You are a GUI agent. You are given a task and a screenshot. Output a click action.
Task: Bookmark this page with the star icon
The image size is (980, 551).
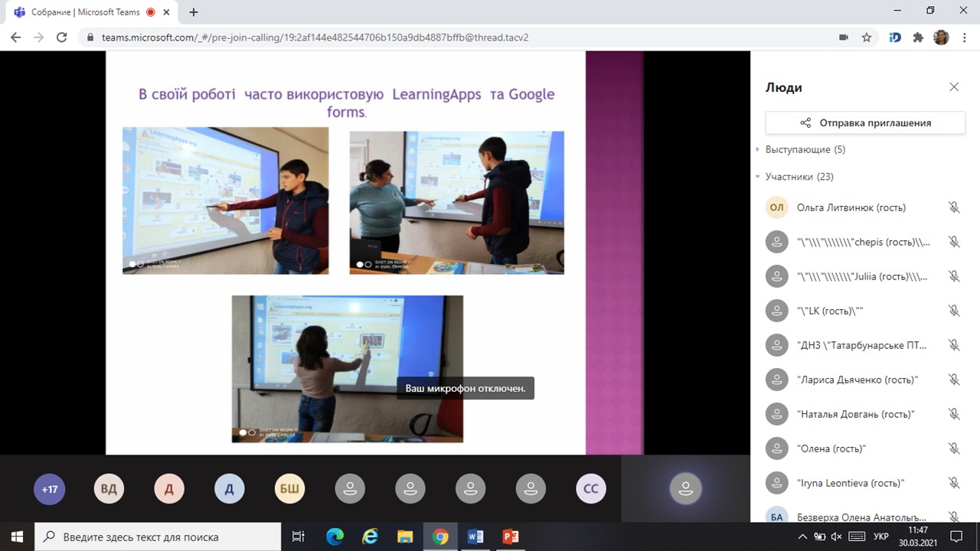[867, 37]
